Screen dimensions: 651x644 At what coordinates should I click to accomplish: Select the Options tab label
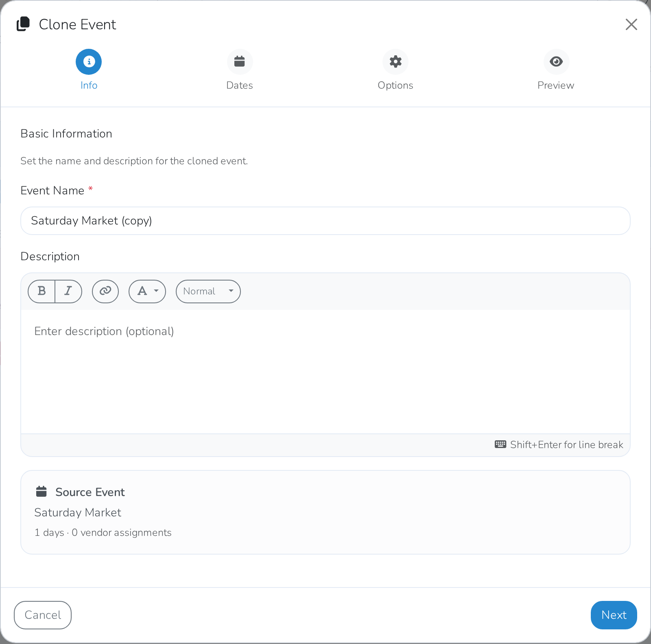395,85
